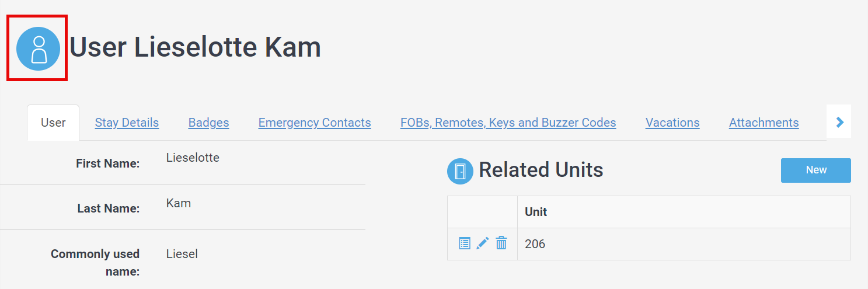Select the User tab
The width and height of the screenshot is (868, 289).
53,123
